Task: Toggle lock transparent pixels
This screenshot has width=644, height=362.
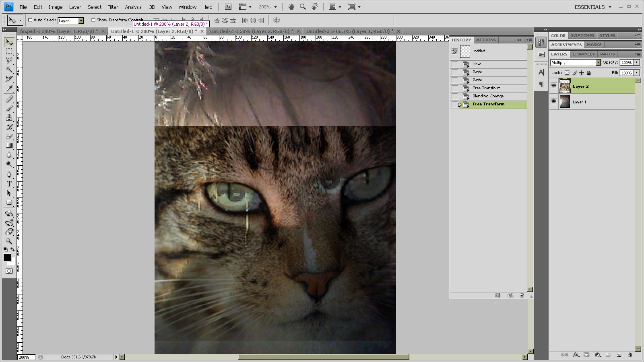Action: (567, 73)
